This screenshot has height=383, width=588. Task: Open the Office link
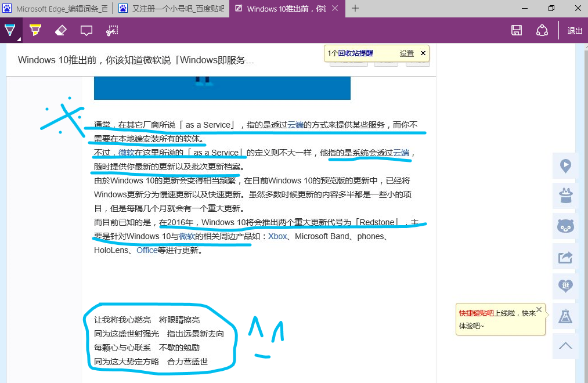pos(147,250)
